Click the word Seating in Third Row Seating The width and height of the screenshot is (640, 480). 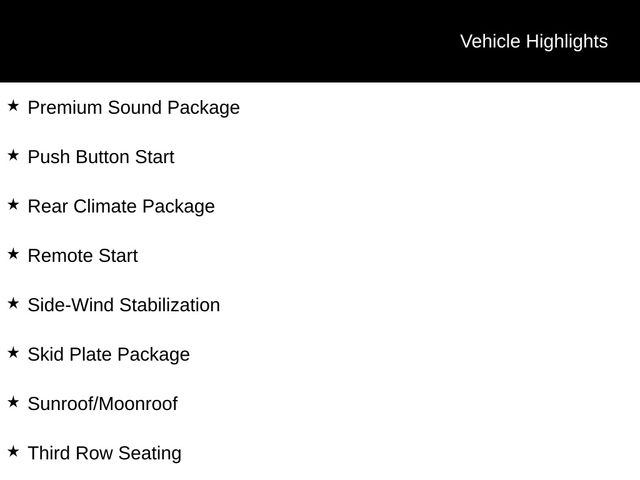pyautogui.click(x=150, y=454)
